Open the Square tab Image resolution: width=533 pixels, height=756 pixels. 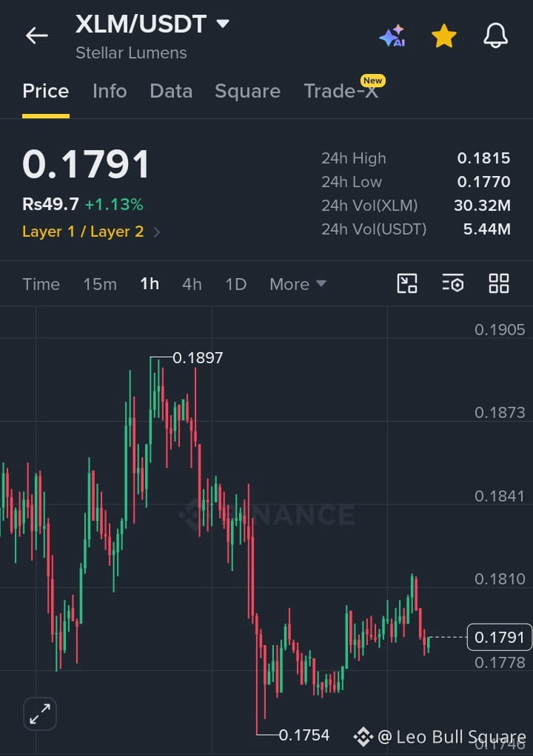pos(247,91)
